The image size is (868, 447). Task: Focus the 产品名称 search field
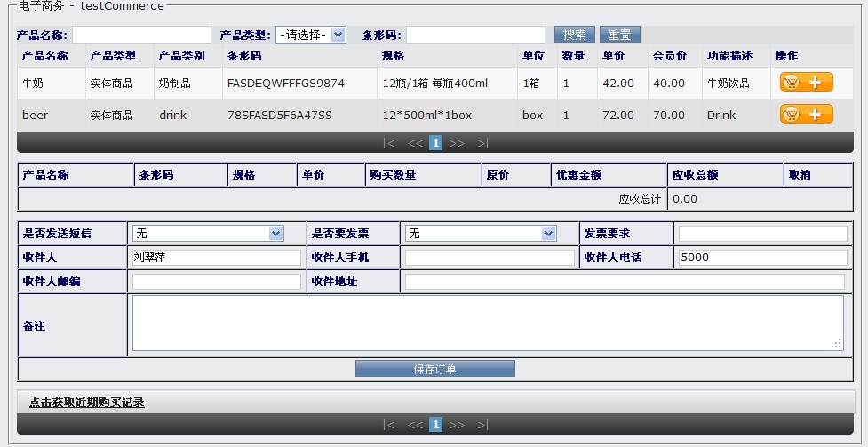pos(141,35)
